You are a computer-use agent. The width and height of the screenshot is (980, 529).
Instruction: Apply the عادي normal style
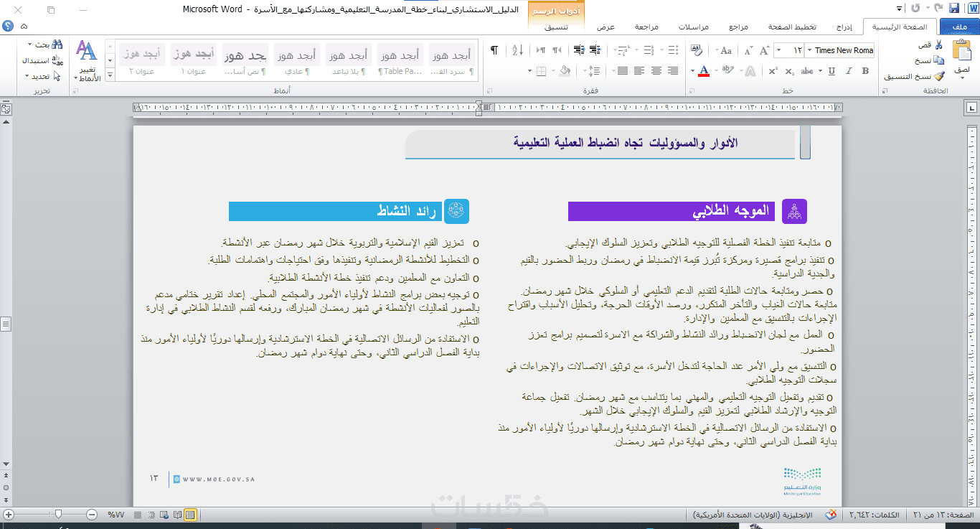coord(296,60)
